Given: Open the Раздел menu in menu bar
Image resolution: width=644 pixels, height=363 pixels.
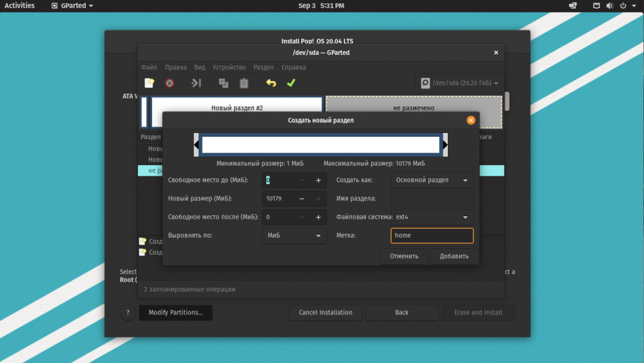Looking at the screenshot, I should click(x=263, y=67).
